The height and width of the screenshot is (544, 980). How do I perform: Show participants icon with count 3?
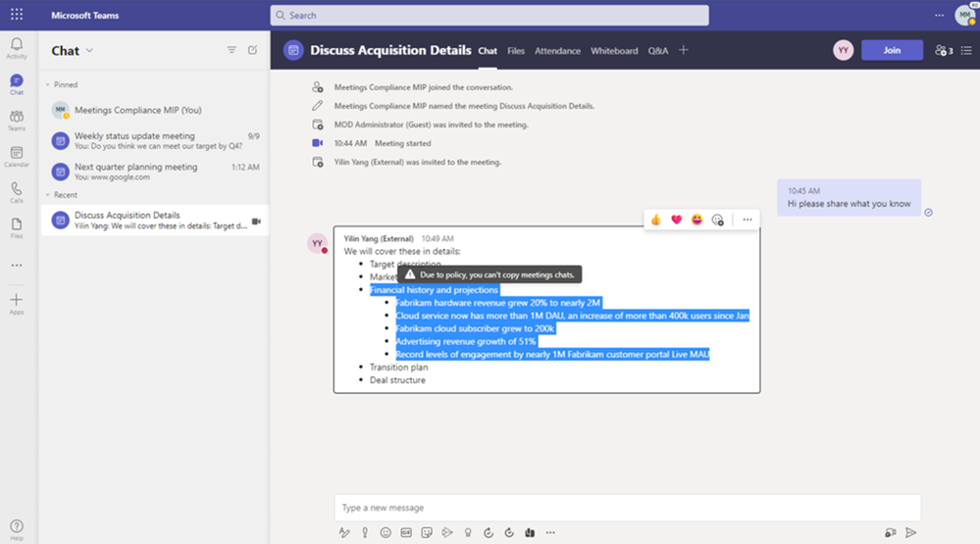[x=944, y=50]
